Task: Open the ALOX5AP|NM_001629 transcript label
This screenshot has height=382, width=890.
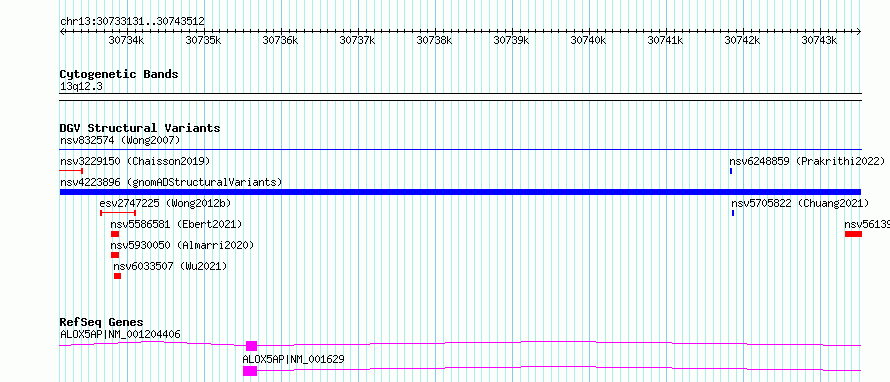Action: click(293, 359)
